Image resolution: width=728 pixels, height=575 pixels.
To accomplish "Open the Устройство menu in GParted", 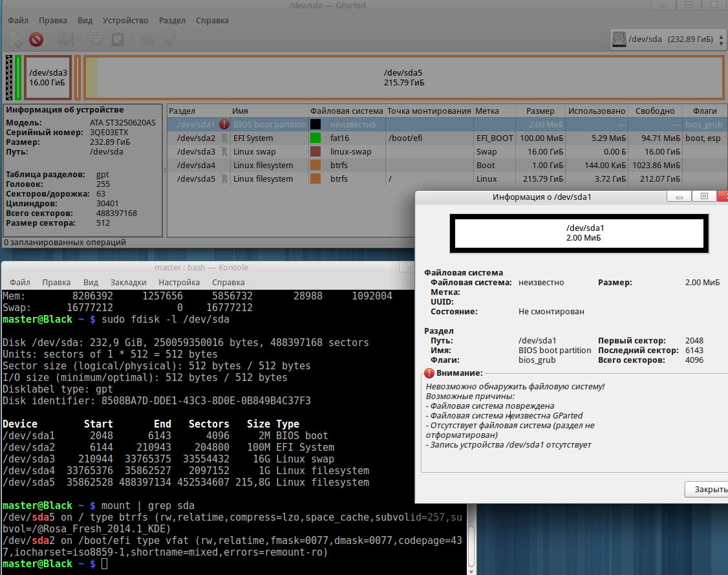I will pos(125,21).
